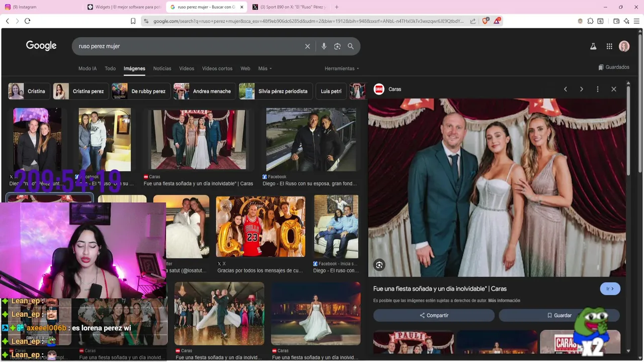Search by image with Lens icon
644x362 pixels.
pos(337,46)
